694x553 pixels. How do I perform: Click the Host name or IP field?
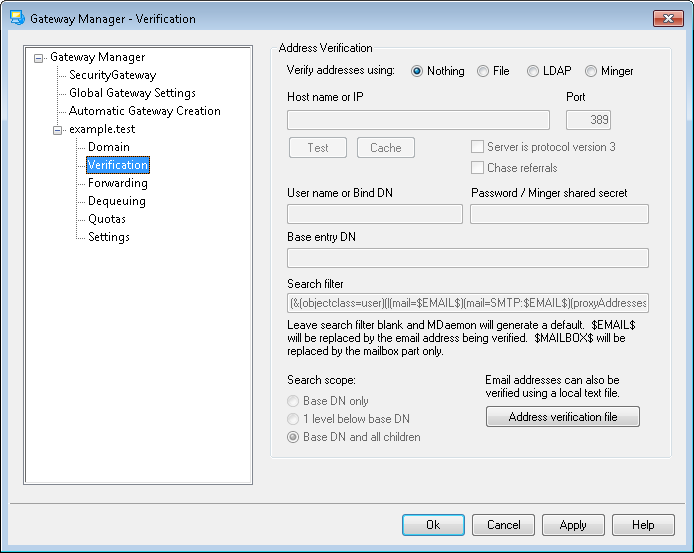tap(418, 120)
